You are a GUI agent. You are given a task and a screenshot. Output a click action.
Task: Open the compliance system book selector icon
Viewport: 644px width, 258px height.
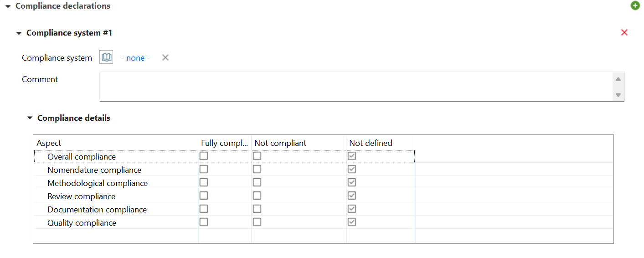pos(106,57)
